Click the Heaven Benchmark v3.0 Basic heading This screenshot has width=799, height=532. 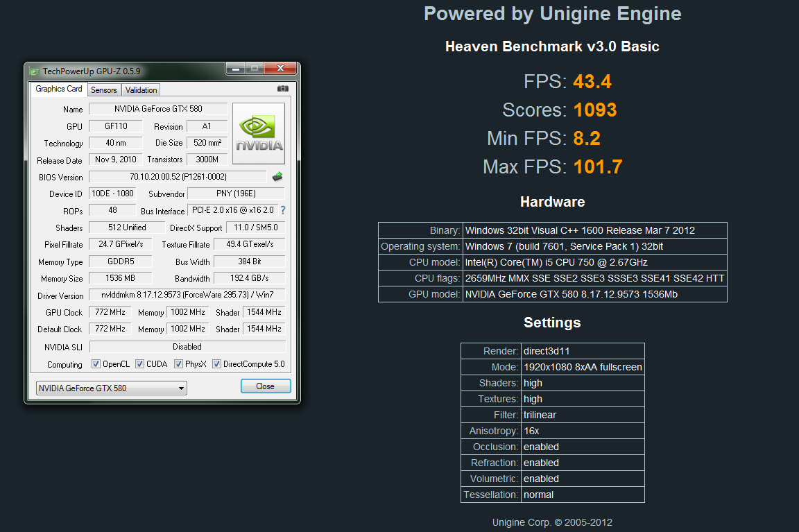click(x=552, y=46)
